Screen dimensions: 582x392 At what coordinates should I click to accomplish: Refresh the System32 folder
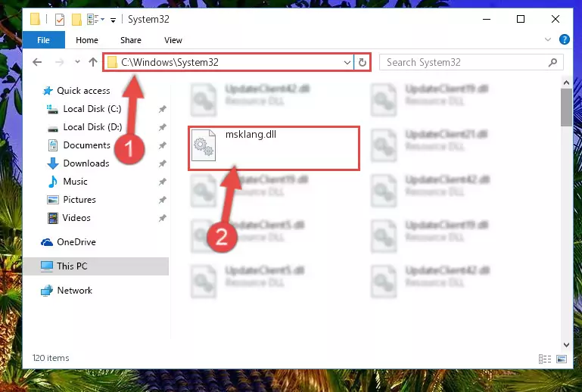(363, 62)
